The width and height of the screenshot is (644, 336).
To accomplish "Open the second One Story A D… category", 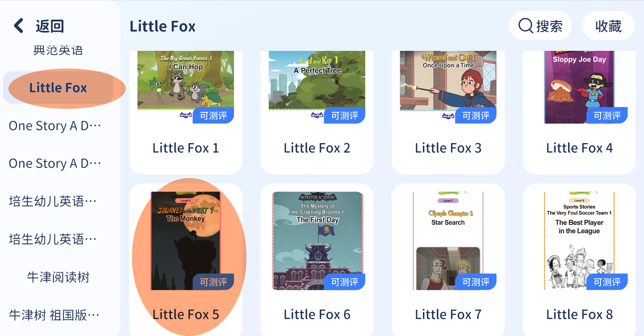I will (55, 163).
